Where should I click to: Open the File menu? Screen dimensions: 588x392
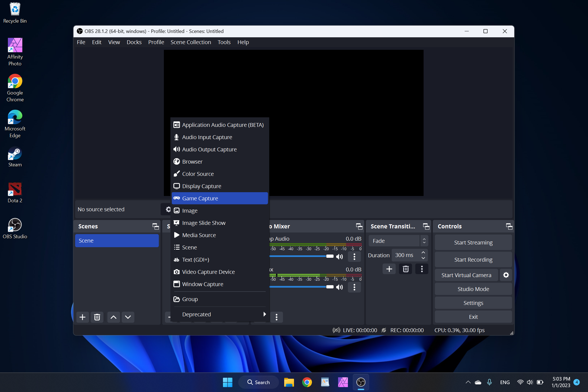pos(81,42)
